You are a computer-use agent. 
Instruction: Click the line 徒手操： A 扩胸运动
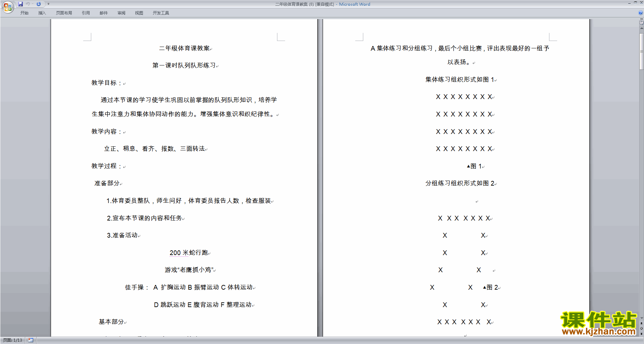click(x=189, y=287)
